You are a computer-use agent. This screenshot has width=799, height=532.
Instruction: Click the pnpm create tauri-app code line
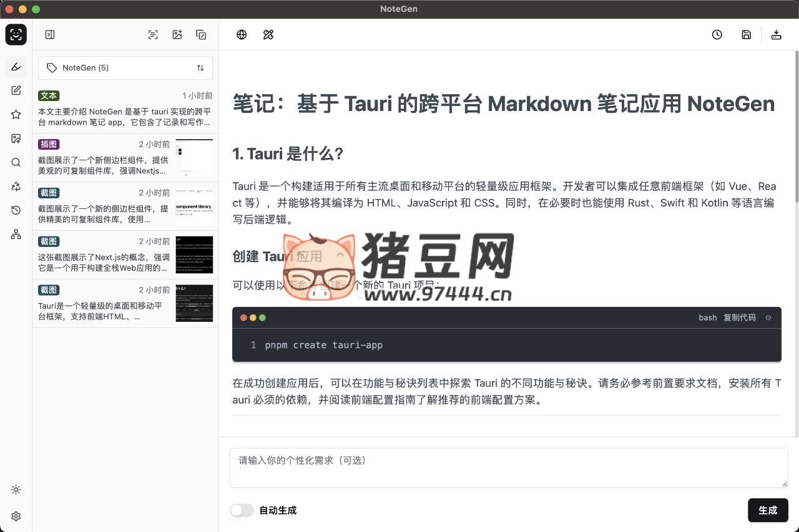click(324, 345)
